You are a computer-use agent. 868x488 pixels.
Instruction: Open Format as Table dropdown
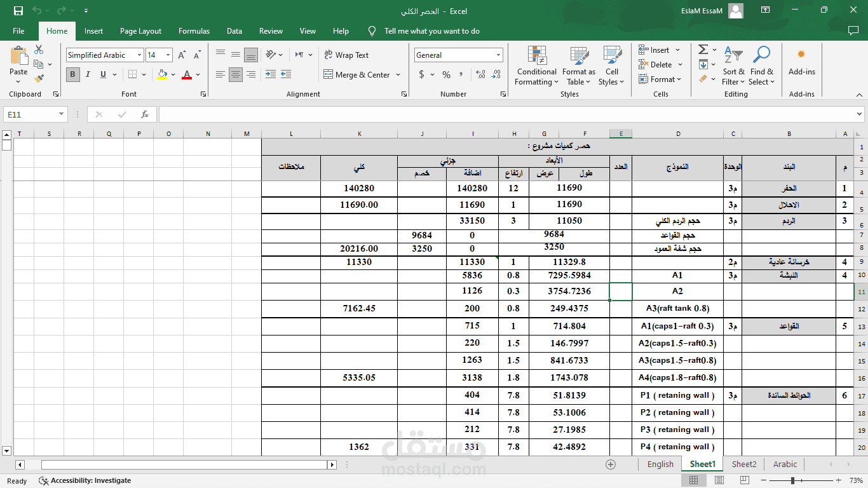pos(578,65)
